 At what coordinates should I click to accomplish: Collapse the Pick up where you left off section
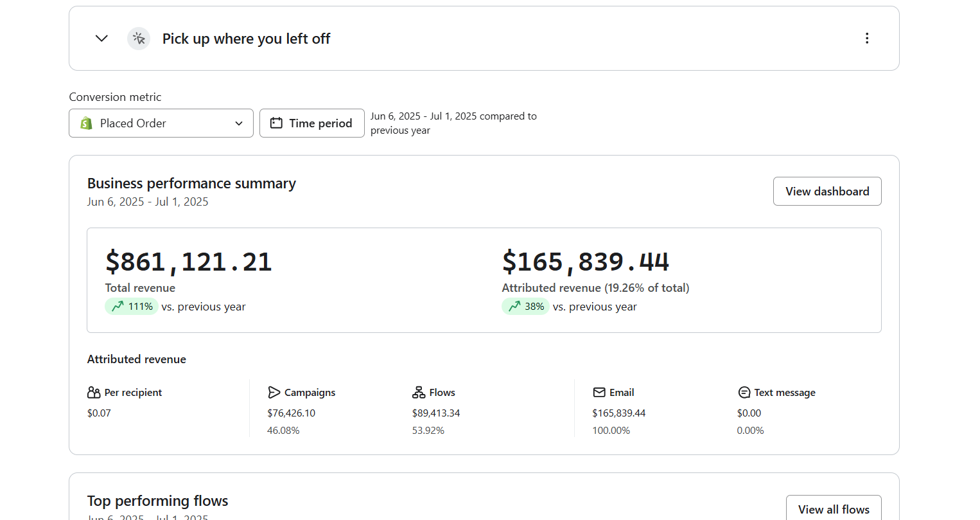click(101, 39)
